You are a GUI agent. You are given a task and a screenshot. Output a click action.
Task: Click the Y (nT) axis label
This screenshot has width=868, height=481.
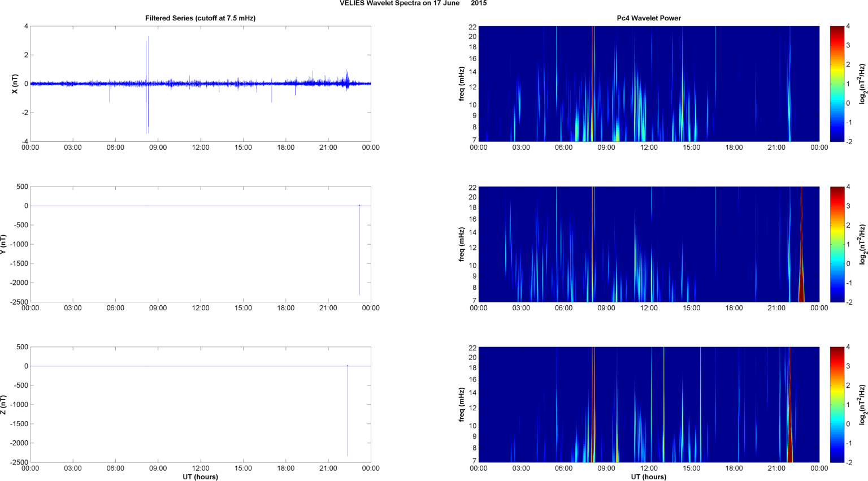pyautogui.click(x=3, y=244)
